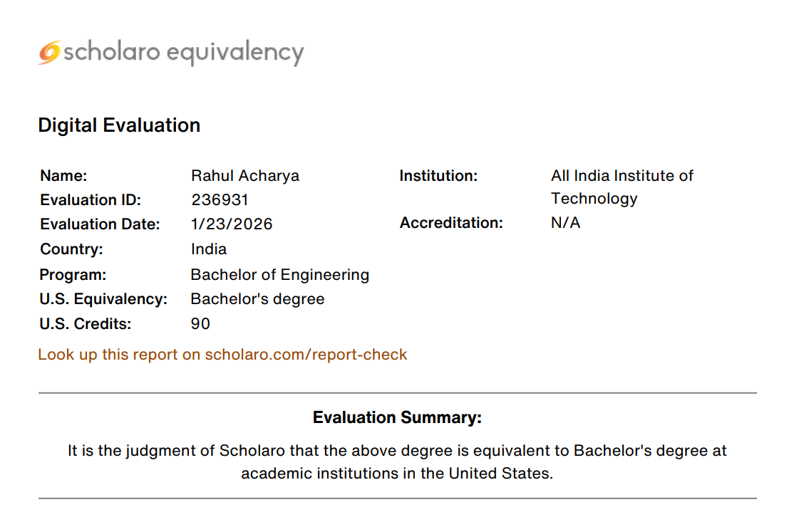Click the Digital Evaluation heading
This screenshot has width=794, height=532.
point(119,125)
